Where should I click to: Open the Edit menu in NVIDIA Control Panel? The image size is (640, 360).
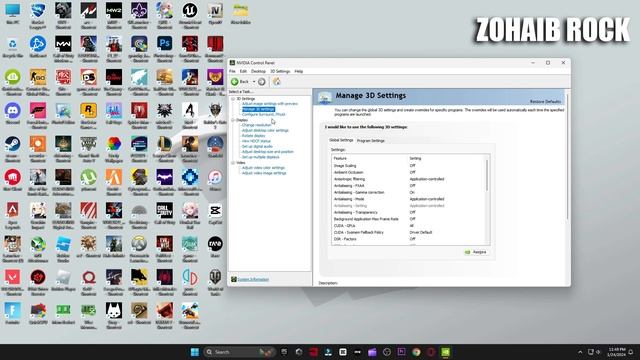(x=243, y=71)
